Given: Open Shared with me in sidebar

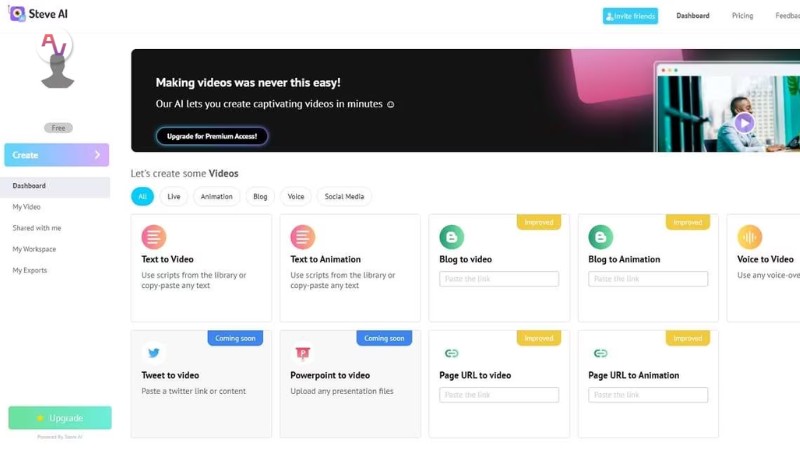Looking at the screenshot, I should click(x=37, y=228).
